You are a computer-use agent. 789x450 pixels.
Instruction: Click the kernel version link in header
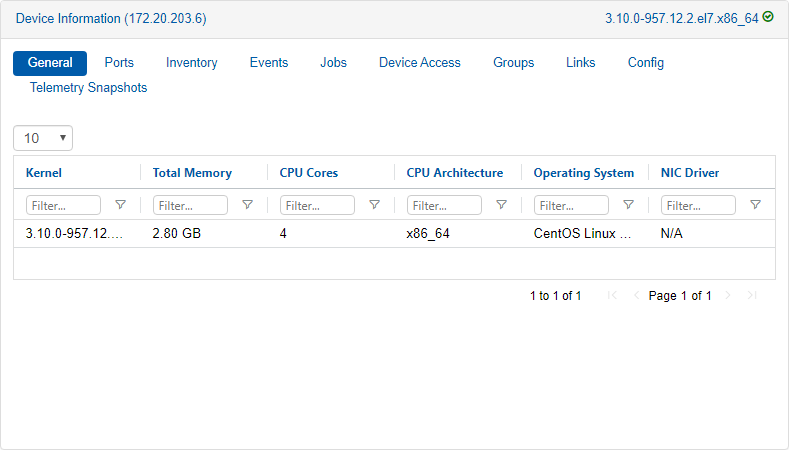(681, 18)
